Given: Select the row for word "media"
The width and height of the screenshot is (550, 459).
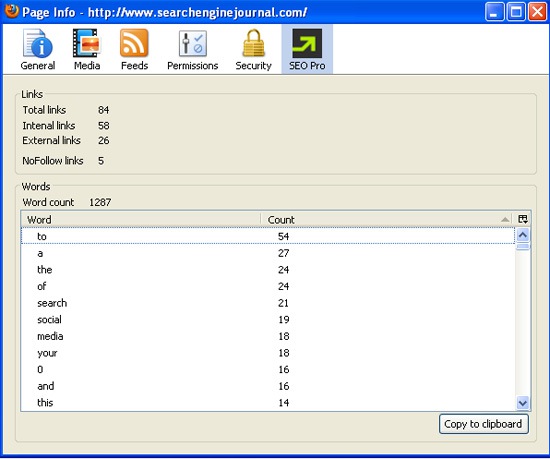Looking at the screenshot, I should (268, 336).
